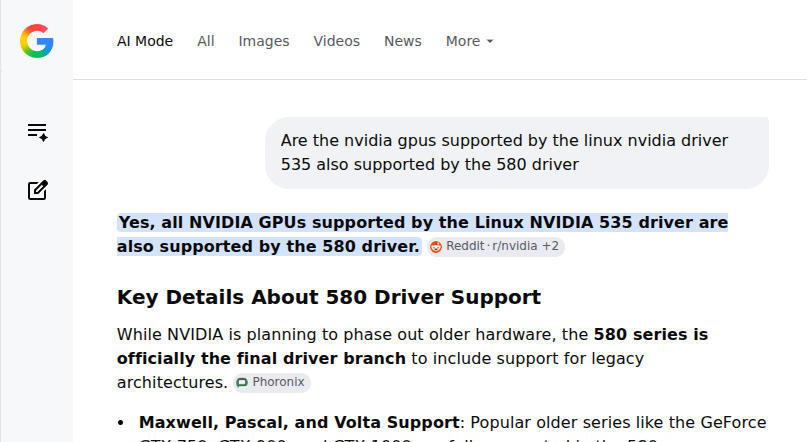Start a new search with the pencil icon
Image resolution: width=807 pixels, height=442 pixels.
pos(38,190)
